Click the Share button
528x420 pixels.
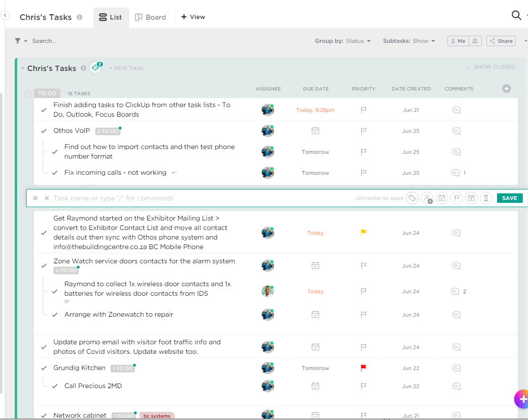coord(501,41)
